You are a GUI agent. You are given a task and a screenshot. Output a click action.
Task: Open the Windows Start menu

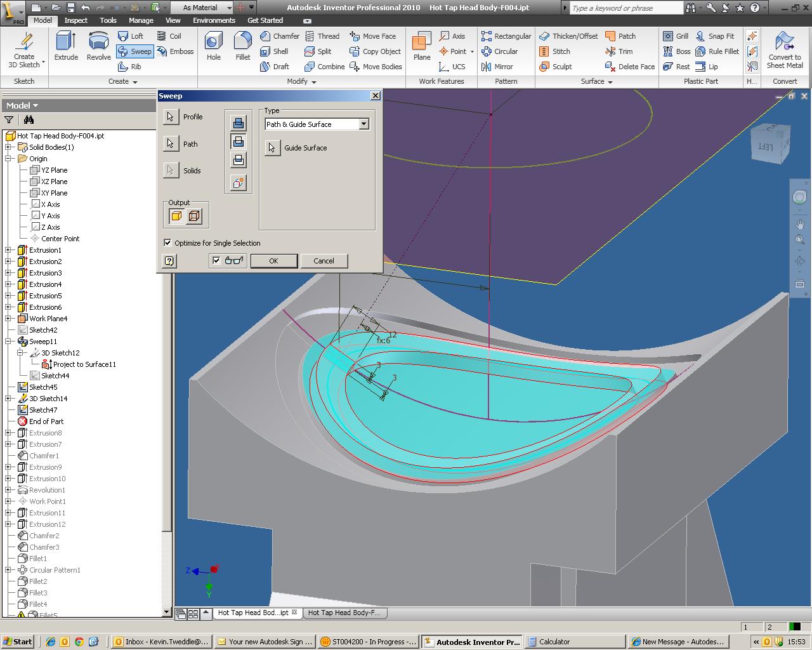(17, 642)
